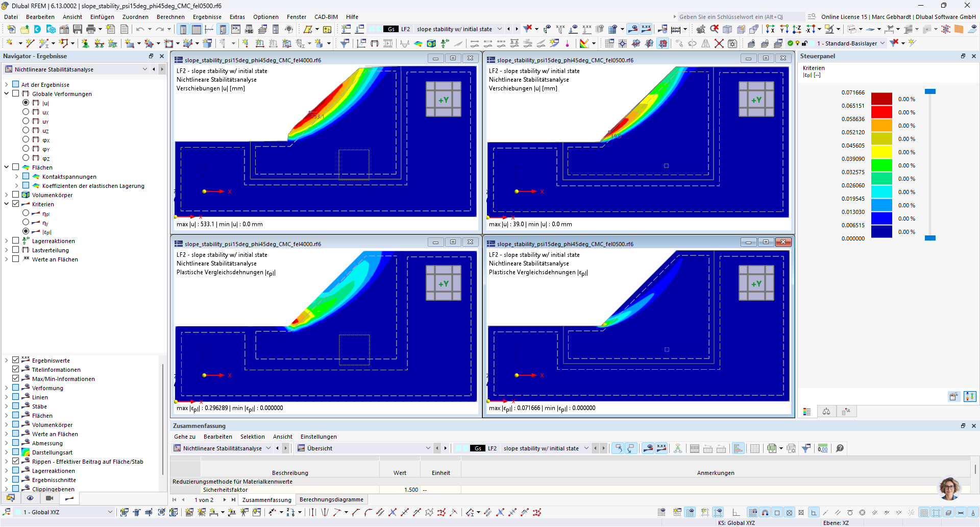This screenshot has height=527, width=980.
Task: Jump to last page in summary table
Action: (233, 500)
